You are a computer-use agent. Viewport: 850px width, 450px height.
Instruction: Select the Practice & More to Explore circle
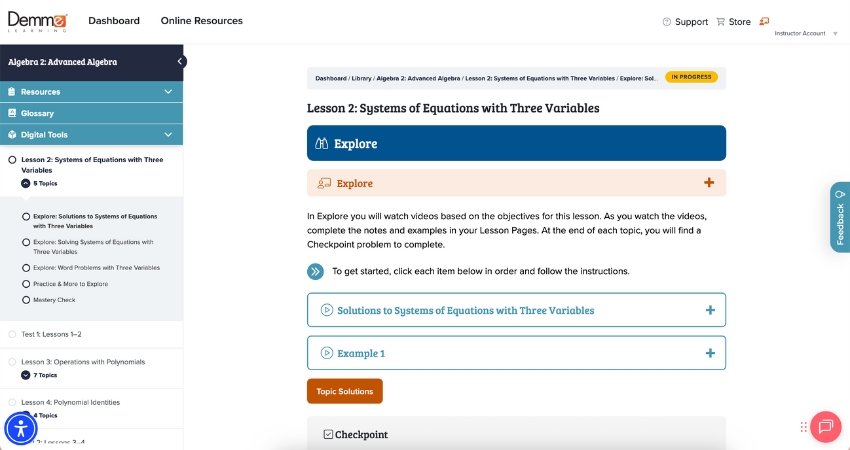25,284
